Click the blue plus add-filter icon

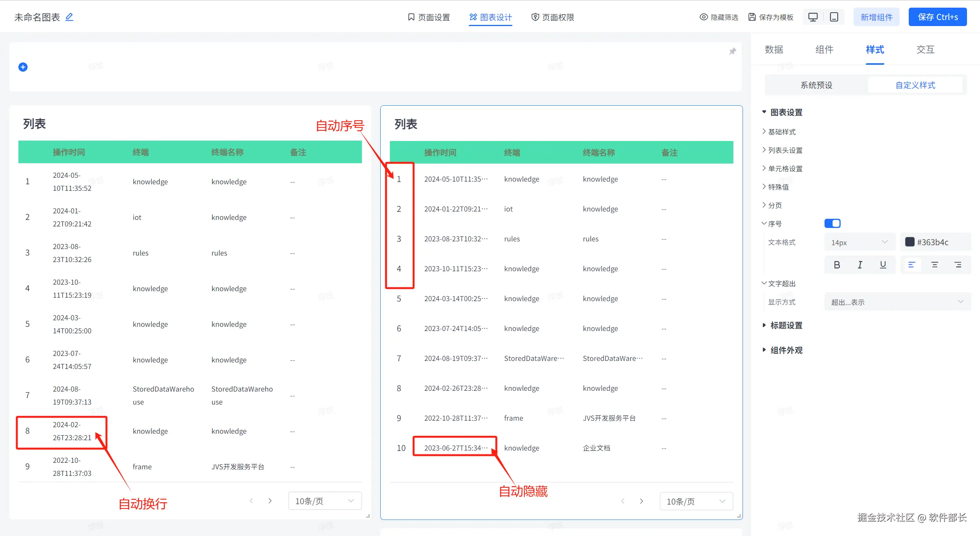point(23,67)
